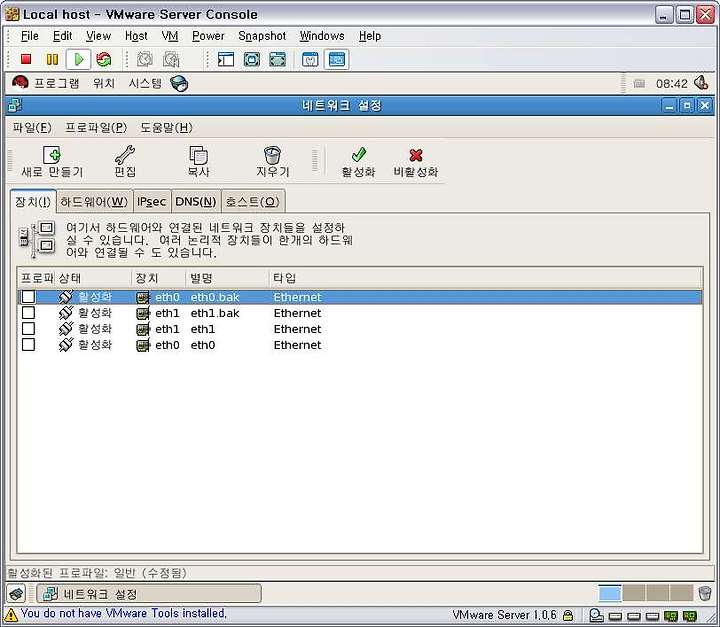Deactivate device with 비활성화 red X
720x627 pixels.
click(416, 162)
